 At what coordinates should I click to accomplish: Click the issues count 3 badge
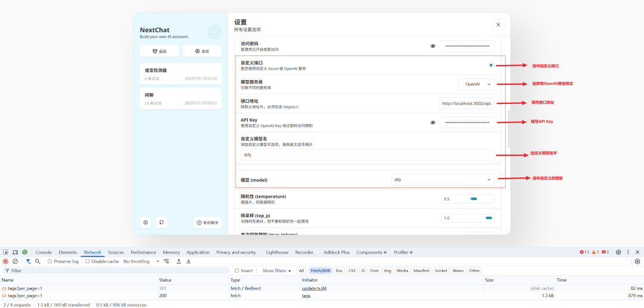click(x=605, y=252)
